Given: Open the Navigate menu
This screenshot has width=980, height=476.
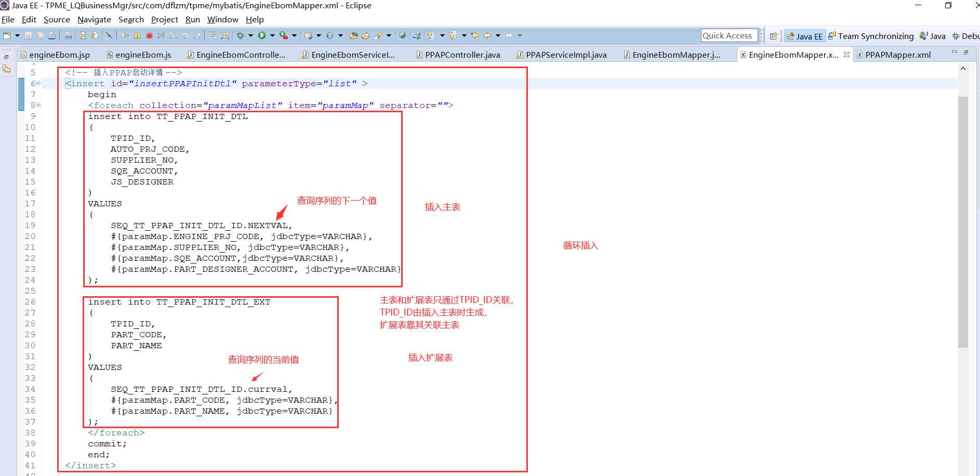Looking at the screenshot, I should pyautogui.click(x=94, y=19).
